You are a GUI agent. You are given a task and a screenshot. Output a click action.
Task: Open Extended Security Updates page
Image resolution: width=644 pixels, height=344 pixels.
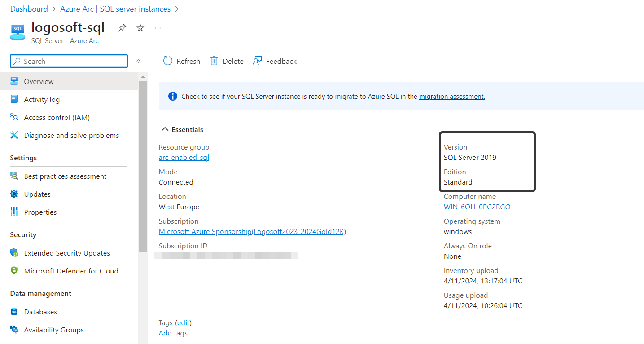click(67, 253)
